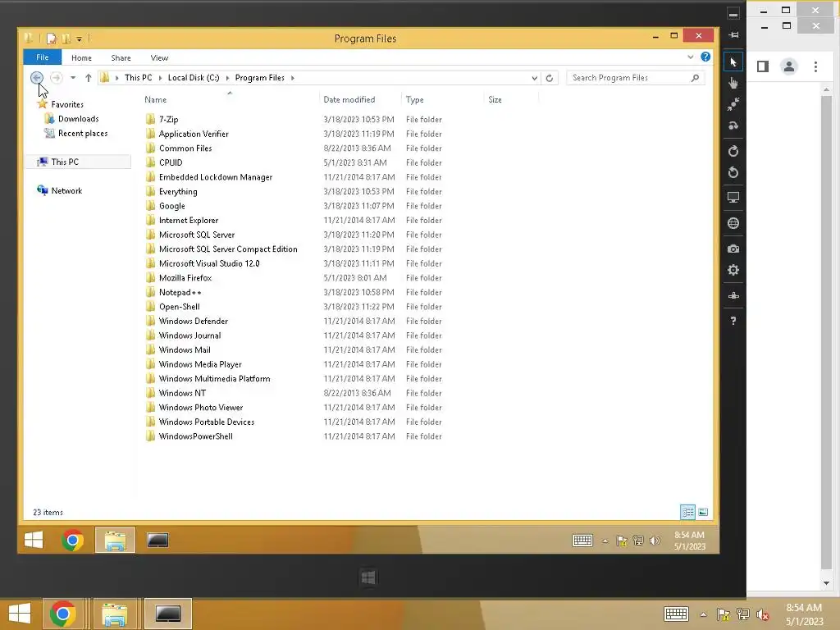The width and height of the screenshot is (840, 630).
Task: Open the View ribbon tab
Action: 159,58
